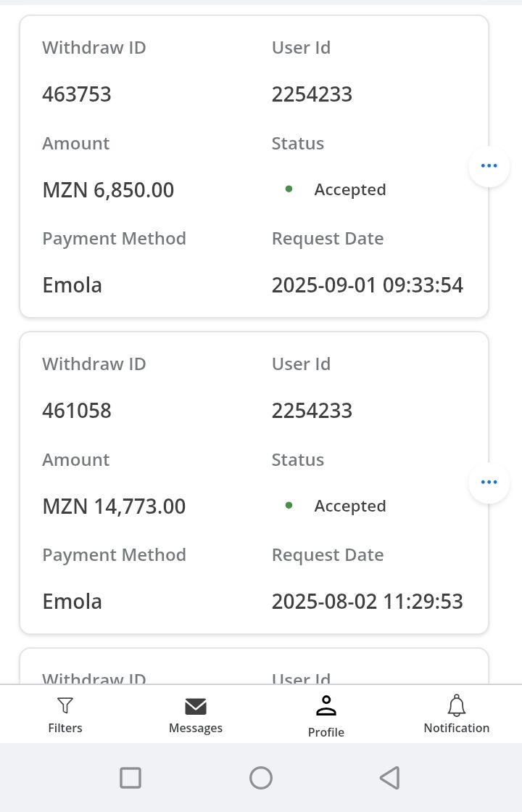
Task: Tap the Profile person icon
Action: (x=326, y=705)
